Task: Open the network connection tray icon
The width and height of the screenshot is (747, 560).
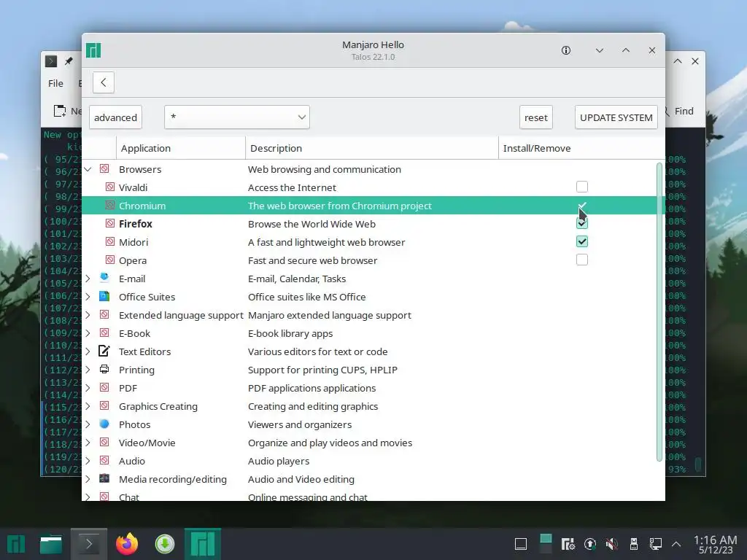Action: tap(656, 544)
